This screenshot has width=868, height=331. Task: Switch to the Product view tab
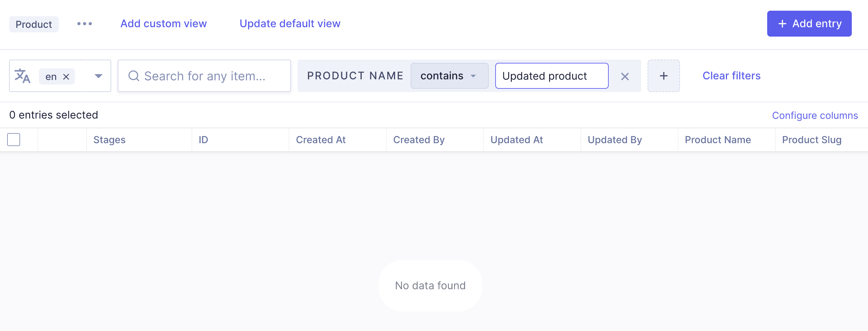[x=34, y=24]
